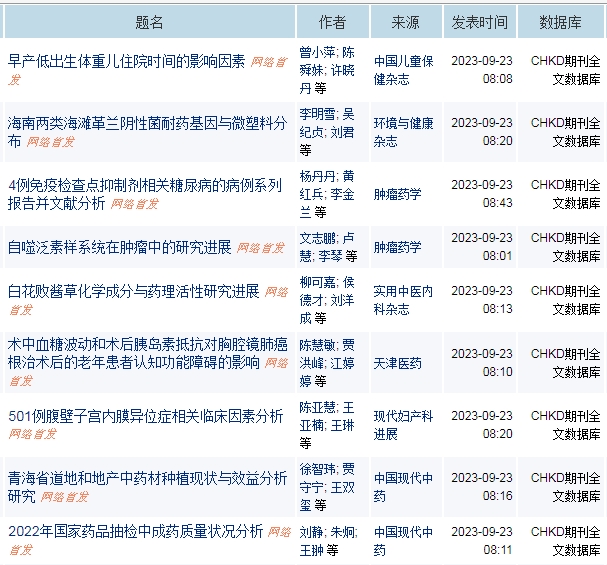Image resolution: width=607 pixels, height=565 pixels.
Task: Open the source journal 现代妇产科进展
Action: click(x=403, y=425)
